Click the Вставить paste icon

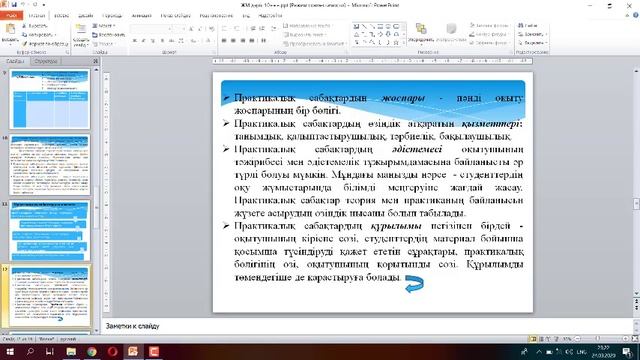10,29
